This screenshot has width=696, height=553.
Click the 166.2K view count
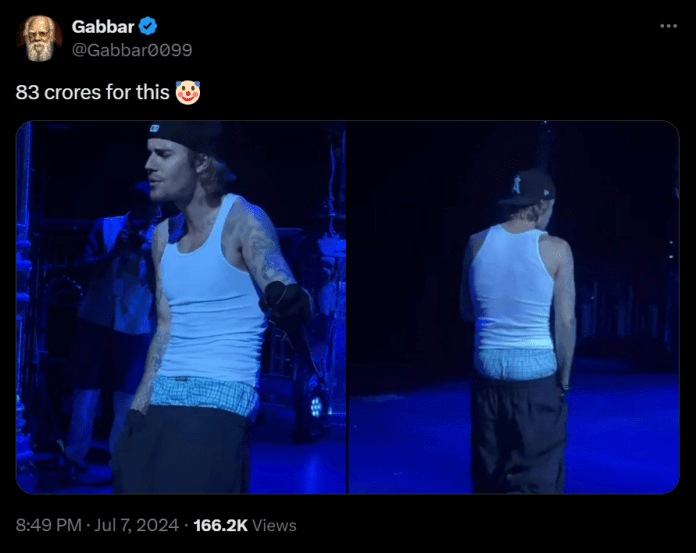(221, 525)
